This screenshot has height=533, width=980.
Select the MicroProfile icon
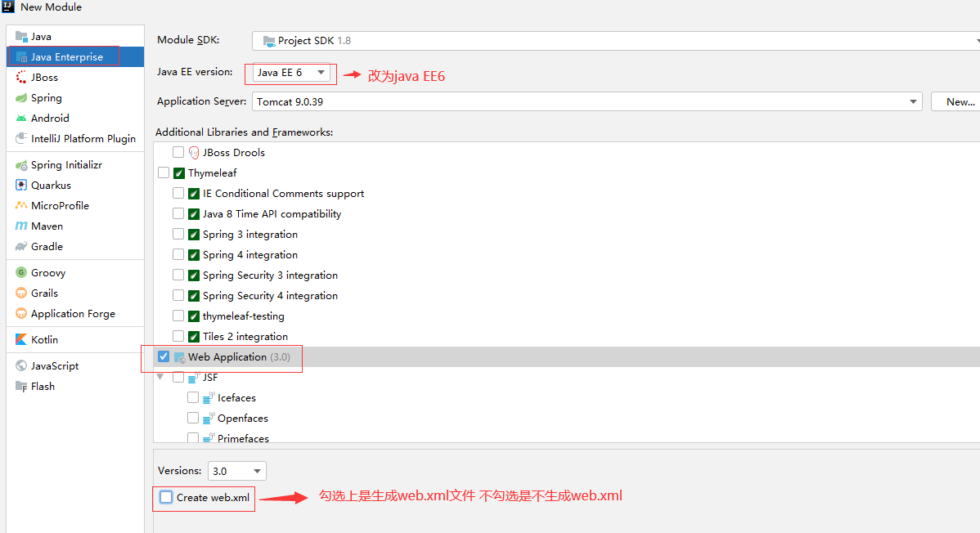21,205
